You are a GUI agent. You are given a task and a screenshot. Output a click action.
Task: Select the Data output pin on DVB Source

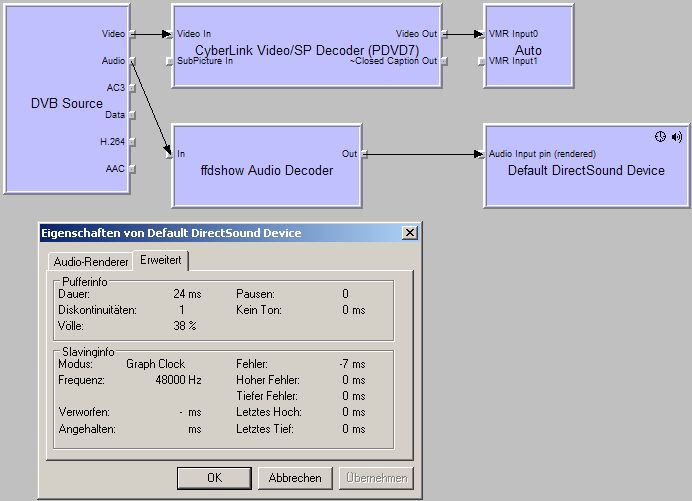tap(132, 115)
